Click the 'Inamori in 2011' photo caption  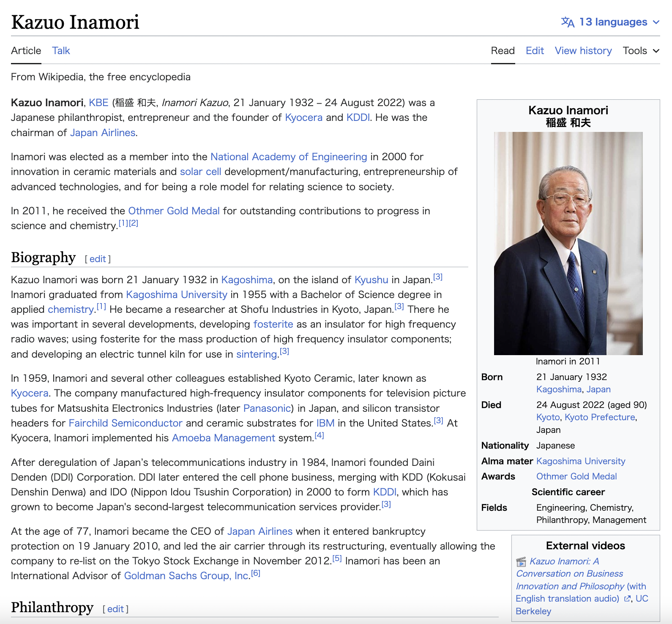pyautogui.click(x=568, y=361)
